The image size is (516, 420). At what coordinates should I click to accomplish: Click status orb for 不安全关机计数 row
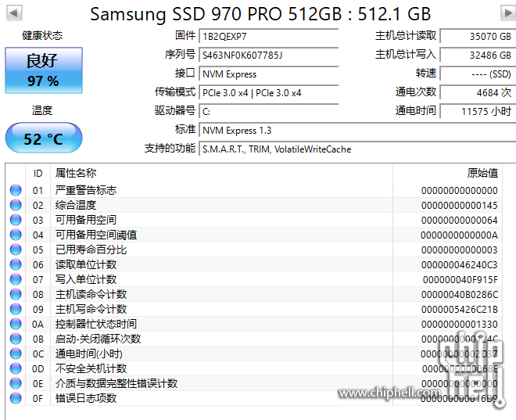(16, 368)
